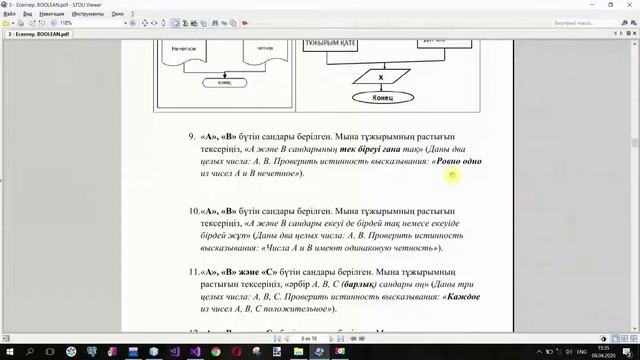Viewport: 640px width, 360px height.
Task: Select continuous page layout icon
Action: pos(633,339)
